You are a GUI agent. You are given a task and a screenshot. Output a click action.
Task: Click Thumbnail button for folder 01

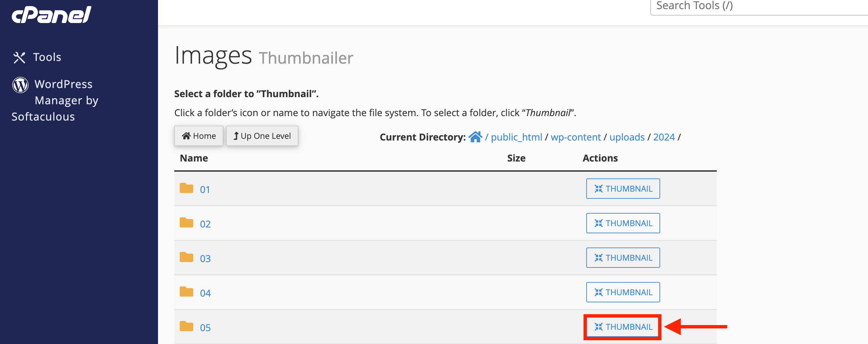pos(623,189)
